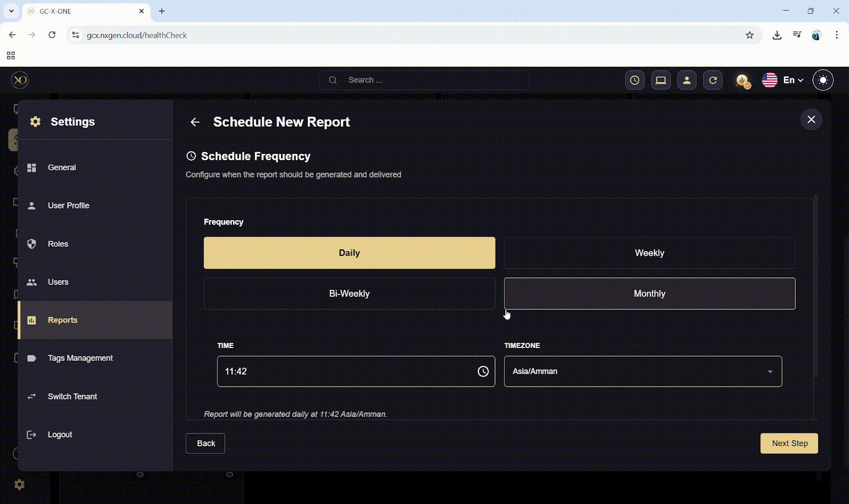
Task: Select the Daily frequency option
Action: click(349, 253)
